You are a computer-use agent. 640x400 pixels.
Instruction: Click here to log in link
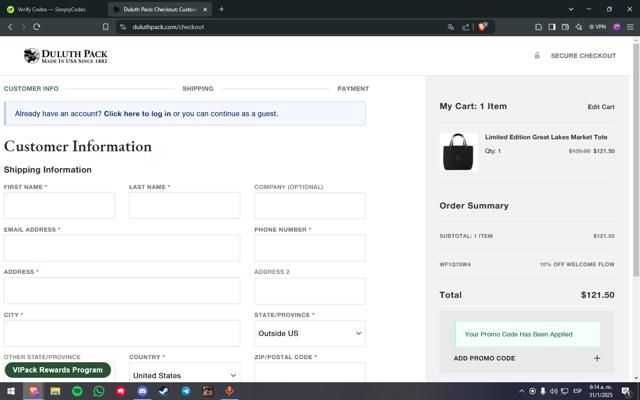point(137,114)
